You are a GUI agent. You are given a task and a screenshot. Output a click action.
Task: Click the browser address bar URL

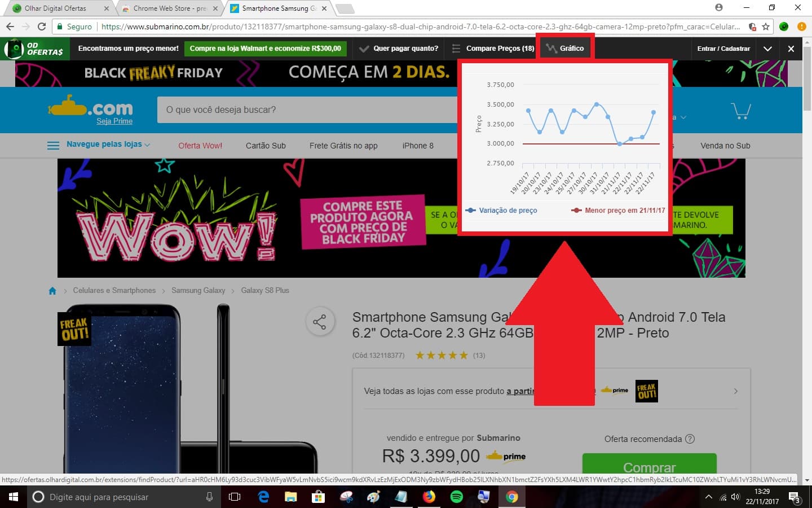tap(421, 27)
